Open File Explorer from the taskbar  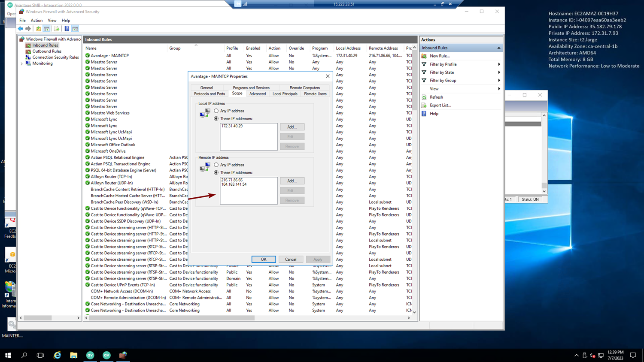74,355
